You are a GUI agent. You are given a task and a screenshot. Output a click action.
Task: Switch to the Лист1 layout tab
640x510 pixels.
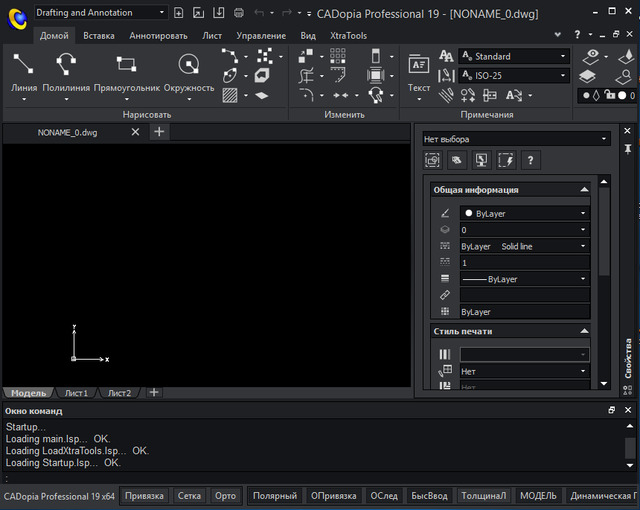point(77,393)
